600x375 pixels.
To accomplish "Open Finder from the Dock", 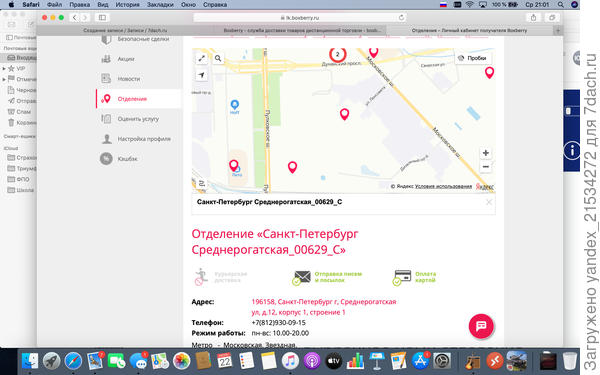I will (x=29, y=360).
